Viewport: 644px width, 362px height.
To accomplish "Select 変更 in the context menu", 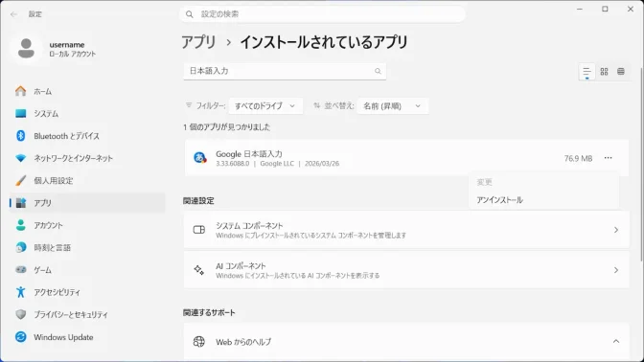I will pos(543,182).
